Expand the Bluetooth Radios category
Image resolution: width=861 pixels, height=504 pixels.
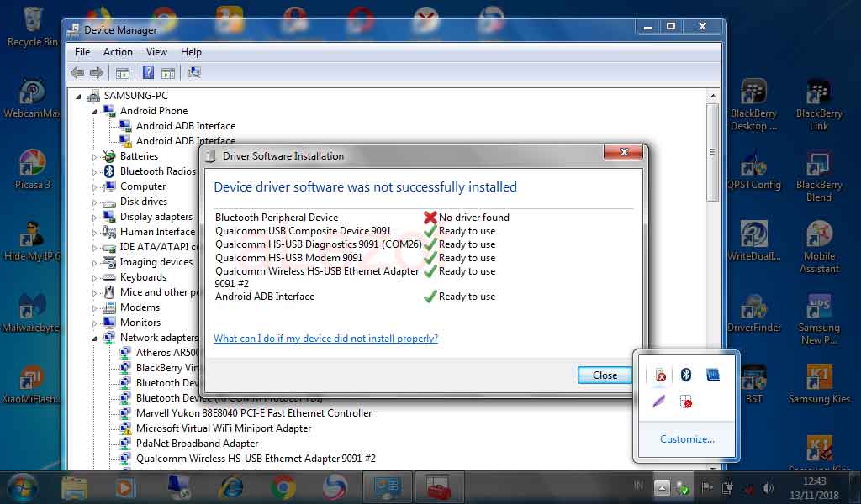coord(94,172)
